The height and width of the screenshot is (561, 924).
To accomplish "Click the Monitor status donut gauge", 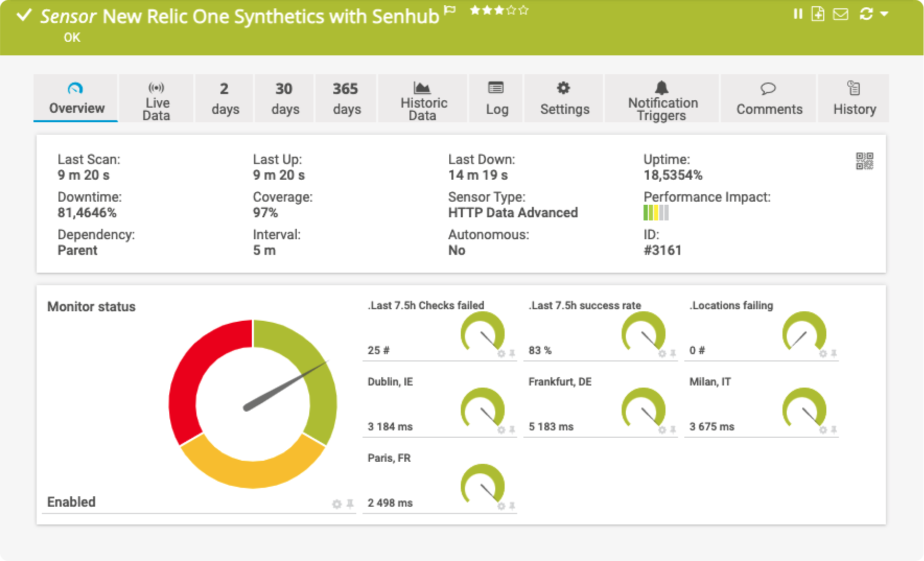I will point(253,404).
